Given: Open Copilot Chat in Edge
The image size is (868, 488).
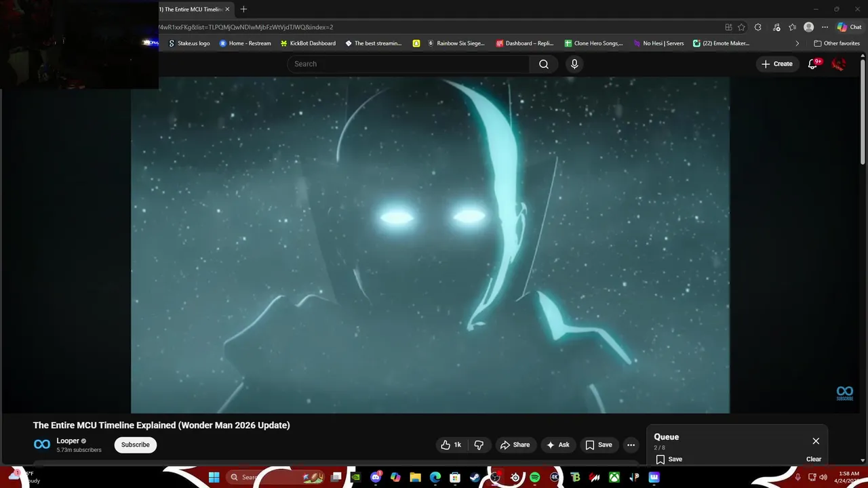Looking at the screenshot, I should point(849,27).
